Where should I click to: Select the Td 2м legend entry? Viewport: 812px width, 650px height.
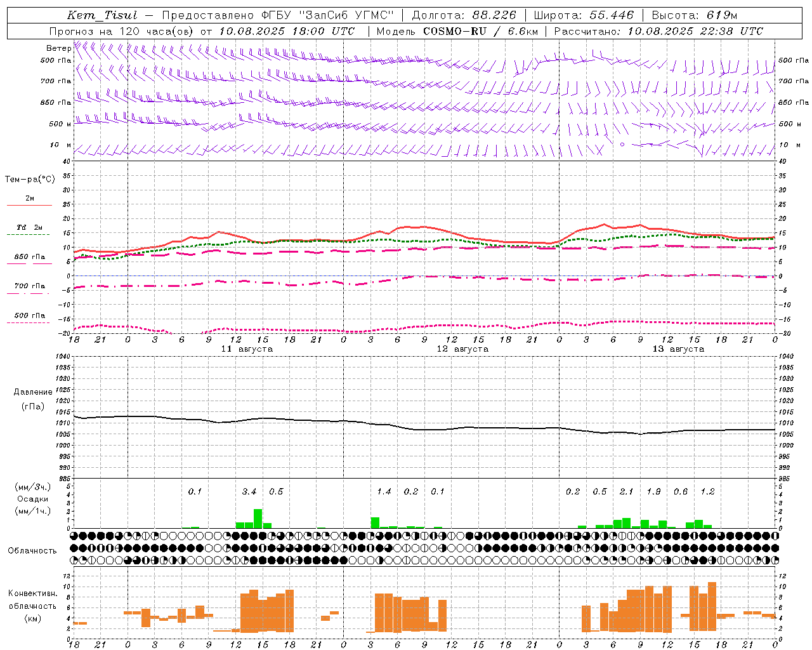pos(29,227)
